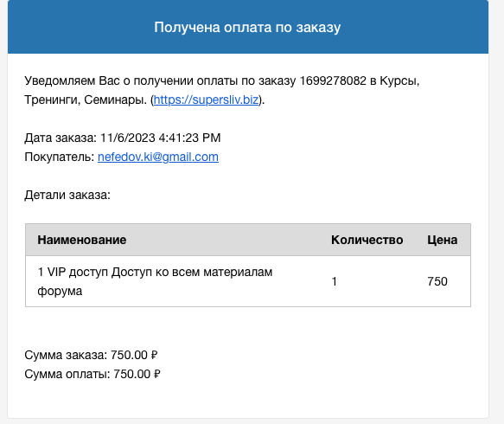Click the nefedov.ki@gmail.com email link
The image size is (504, 424).
[158, 157]
